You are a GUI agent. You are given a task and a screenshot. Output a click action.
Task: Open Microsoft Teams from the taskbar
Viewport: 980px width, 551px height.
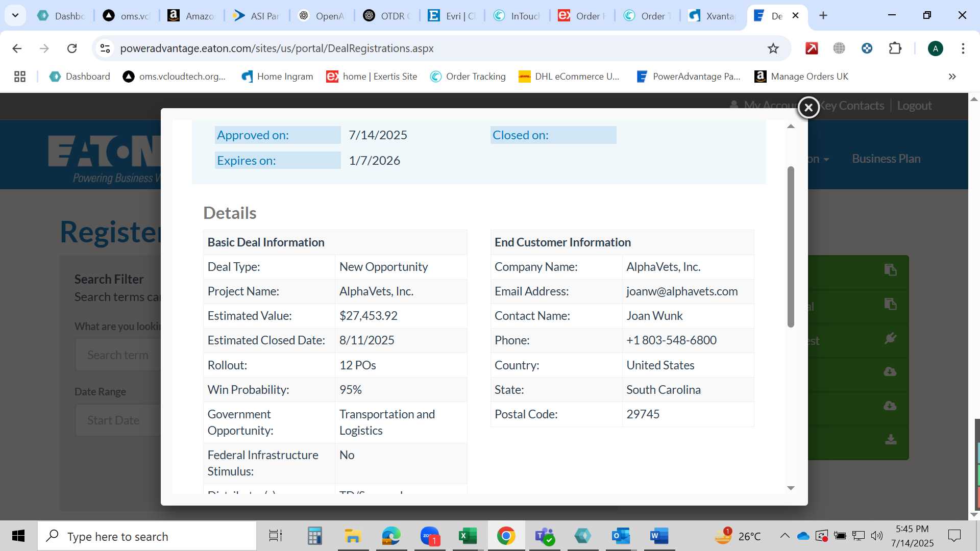(x=544, y=536)
